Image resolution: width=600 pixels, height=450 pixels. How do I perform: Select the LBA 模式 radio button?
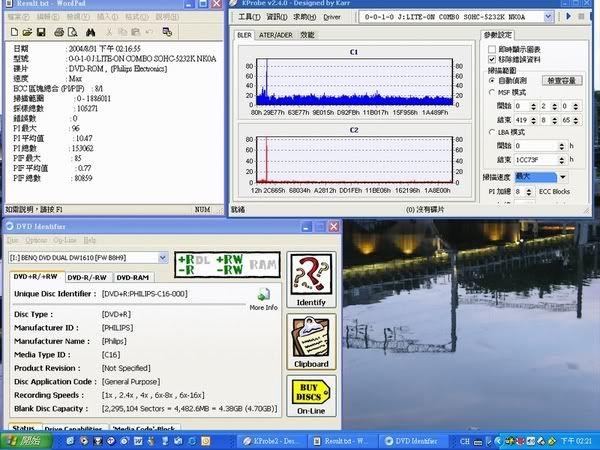tap(490, 132)
